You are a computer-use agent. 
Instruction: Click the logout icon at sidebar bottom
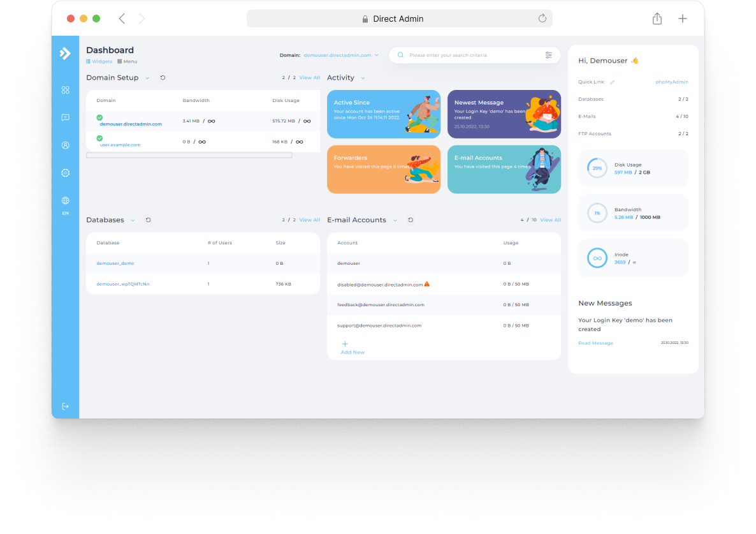65,406
